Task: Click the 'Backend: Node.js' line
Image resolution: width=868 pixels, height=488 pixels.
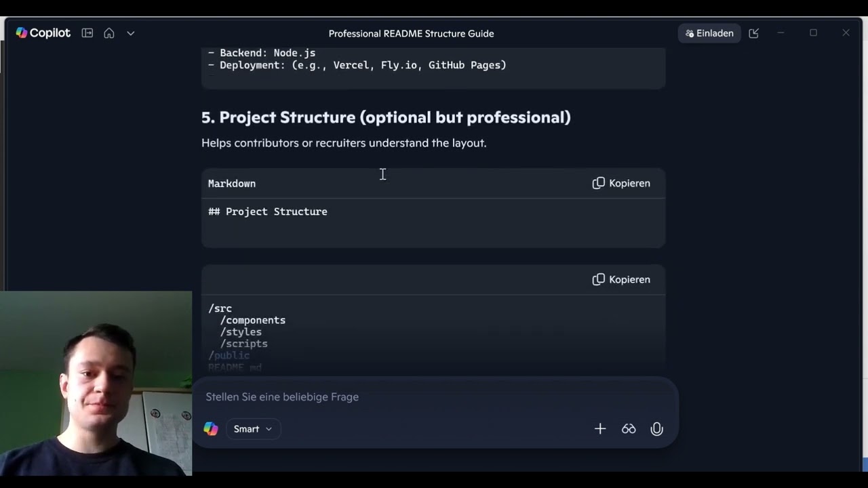Action: (262, 53)
